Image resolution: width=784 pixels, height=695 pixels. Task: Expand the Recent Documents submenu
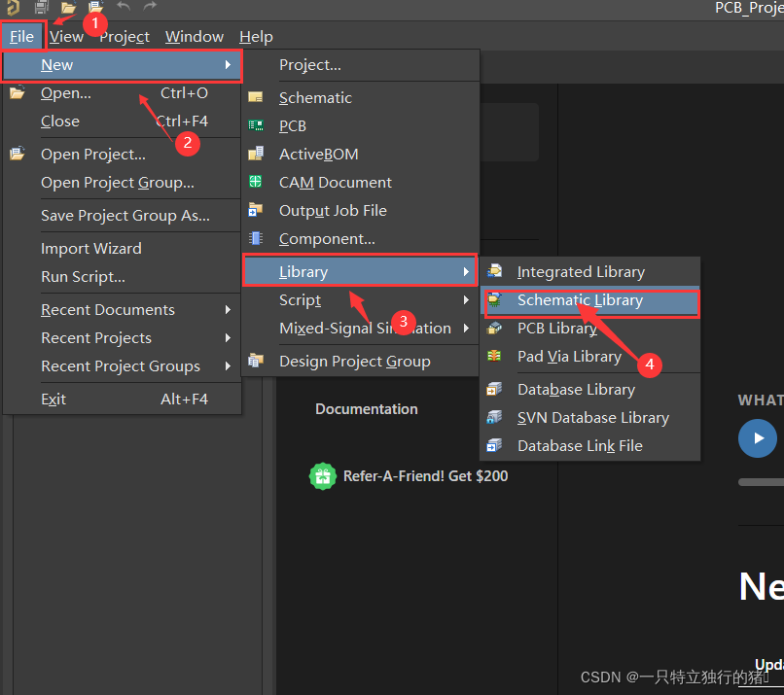228,310
